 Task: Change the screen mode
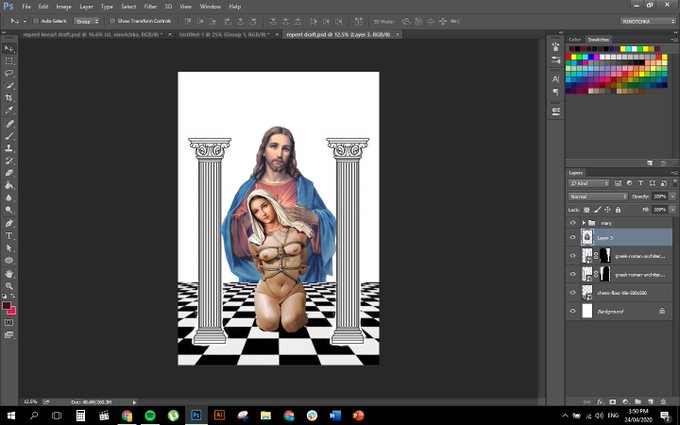point(9,335)
